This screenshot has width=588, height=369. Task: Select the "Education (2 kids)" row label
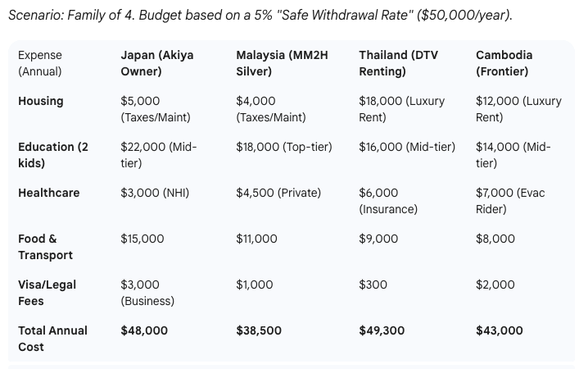point(53,155)
